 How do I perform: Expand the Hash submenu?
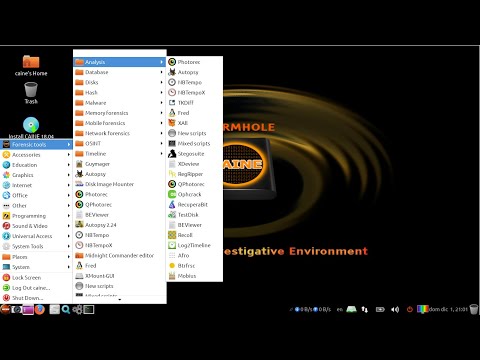click(x=120, y=93)
